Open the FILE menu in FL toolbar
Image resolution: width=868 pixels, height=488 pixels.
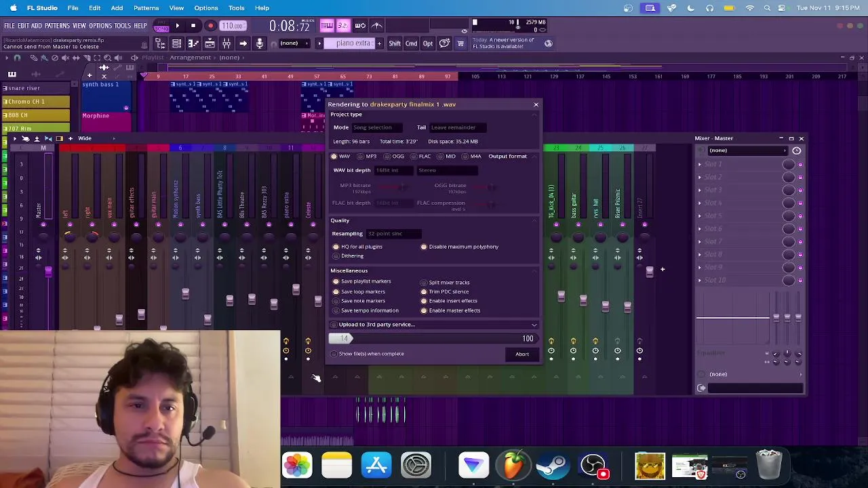pos(9,26)
